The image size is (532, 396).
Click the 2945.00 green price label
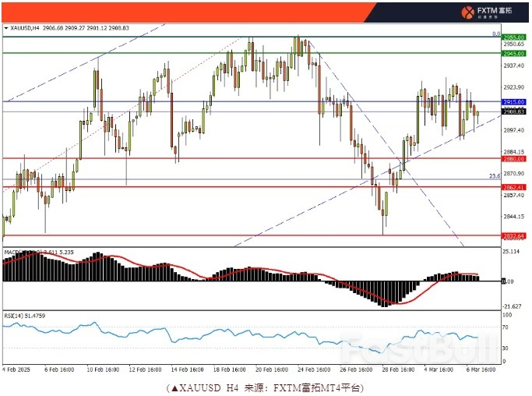[x=511, y=53]
